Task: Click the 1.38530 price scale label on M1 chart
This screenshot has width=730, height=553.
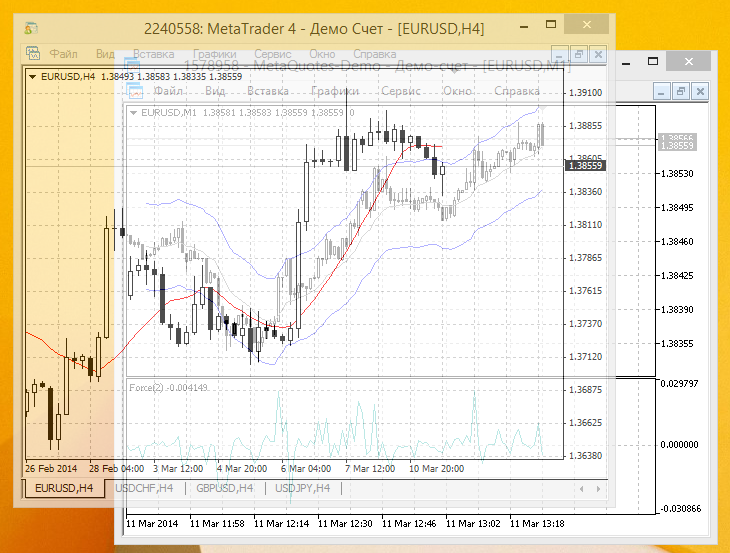Action: click(x=677, y=174)
